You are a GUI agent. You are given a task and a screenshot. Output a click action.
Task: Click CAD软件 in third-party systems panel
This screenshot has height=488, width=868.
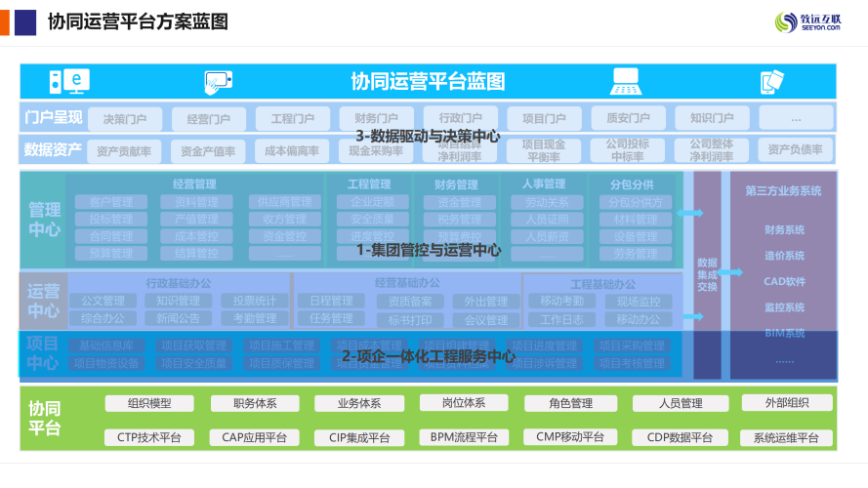click(783, 282)
